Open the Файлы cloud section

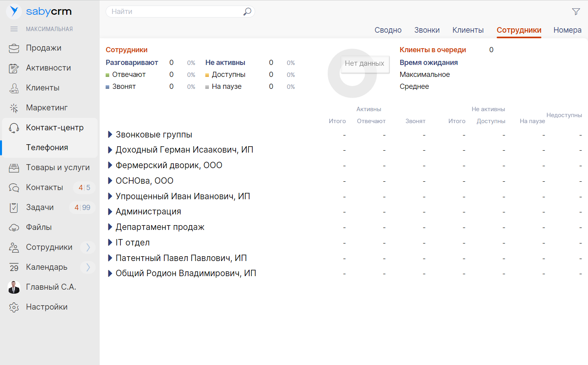[x=41, y=227]
